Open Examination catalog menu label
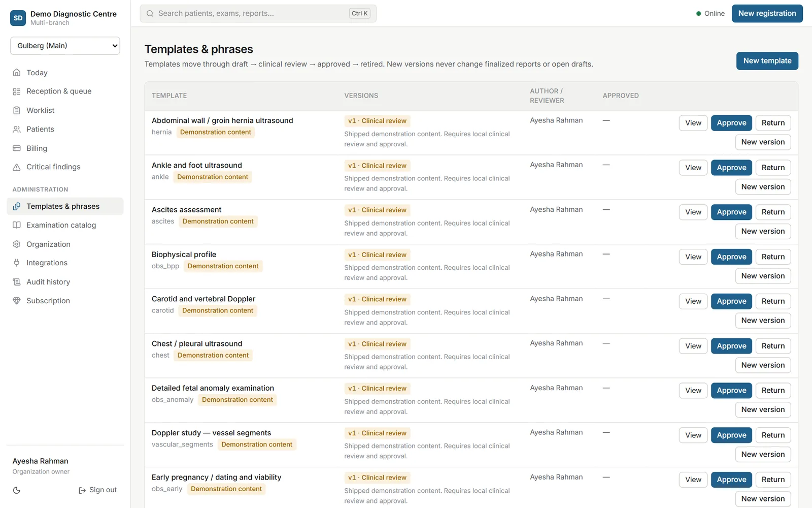The height and width of the screenshot is (508, 812). (x=61, y=225)
